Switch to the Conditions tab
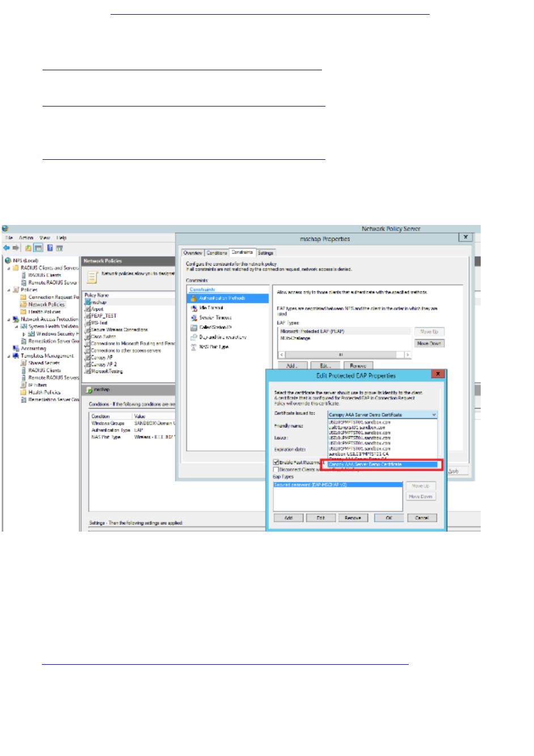This screenshot has width=534, height=756. click(217, 253)
